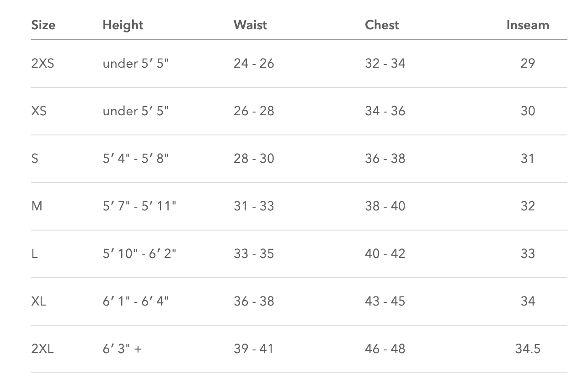The height and width of the screenshot is (376, 588).
Task: Select the XL size row label
Action: (39, 301)
